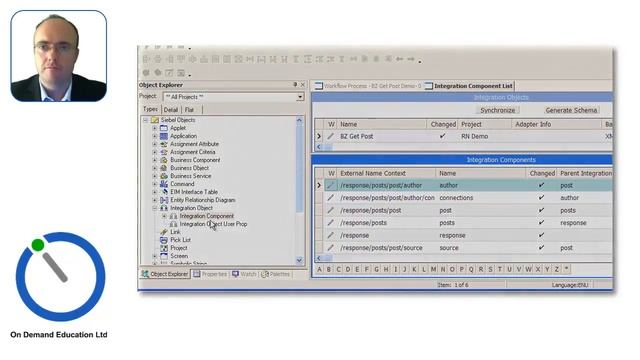Switch to the Types tab

coord(150,109)
